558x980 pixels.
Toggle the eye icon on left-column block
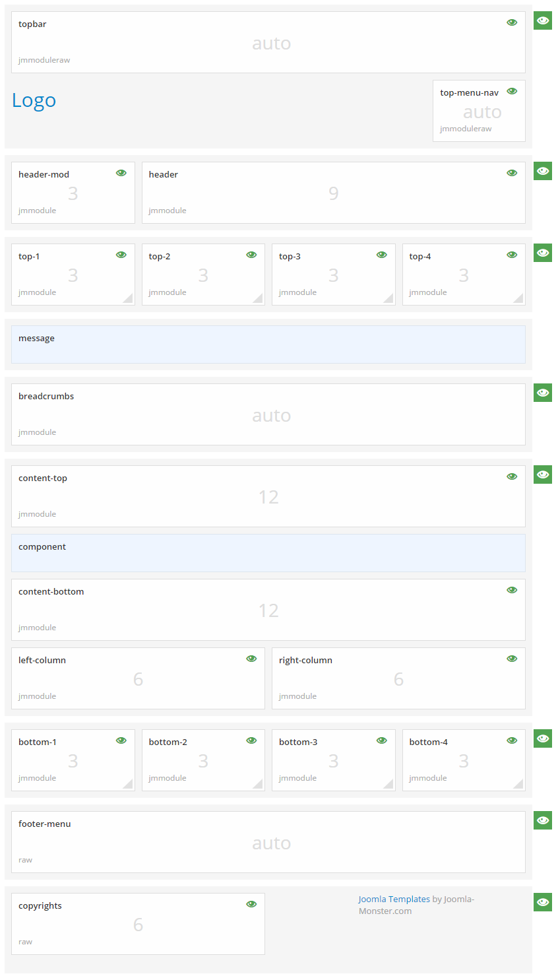251,659
